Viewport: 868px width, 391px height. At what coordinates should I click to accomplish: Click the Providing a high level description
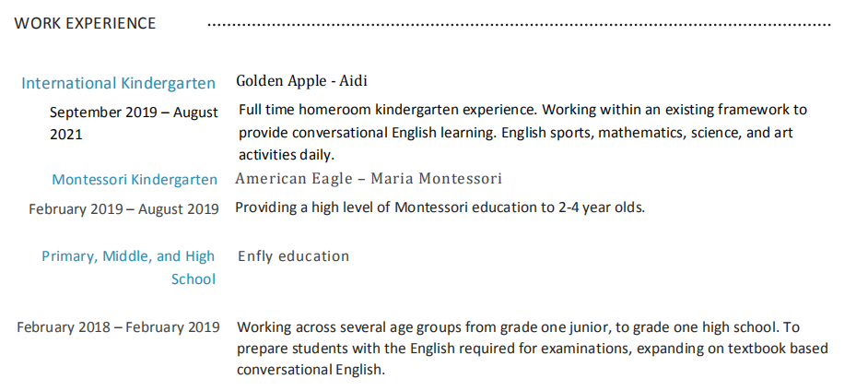tap(440, 208)
